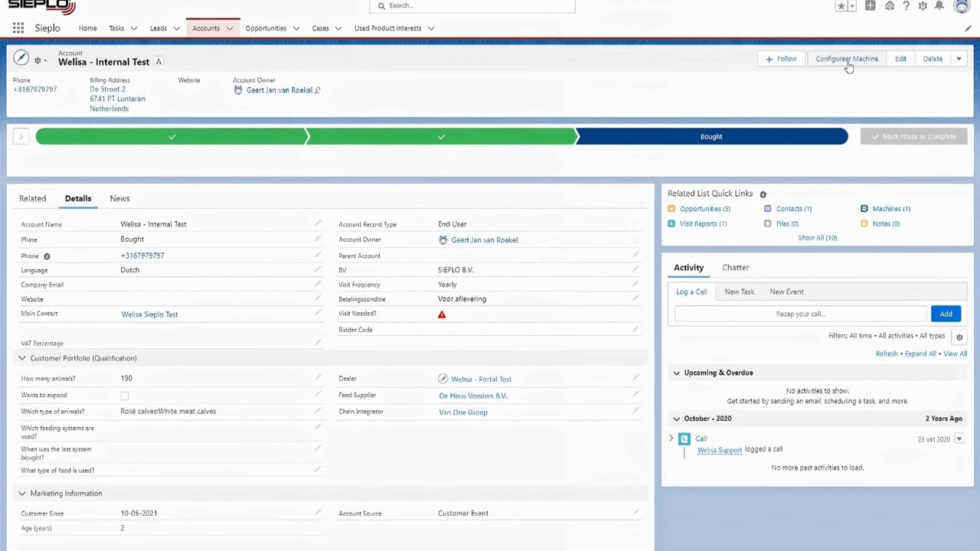Click the Trailhead guidance cloud icon
This screenshot has height=551, width=980.
[x=889, y=6]
